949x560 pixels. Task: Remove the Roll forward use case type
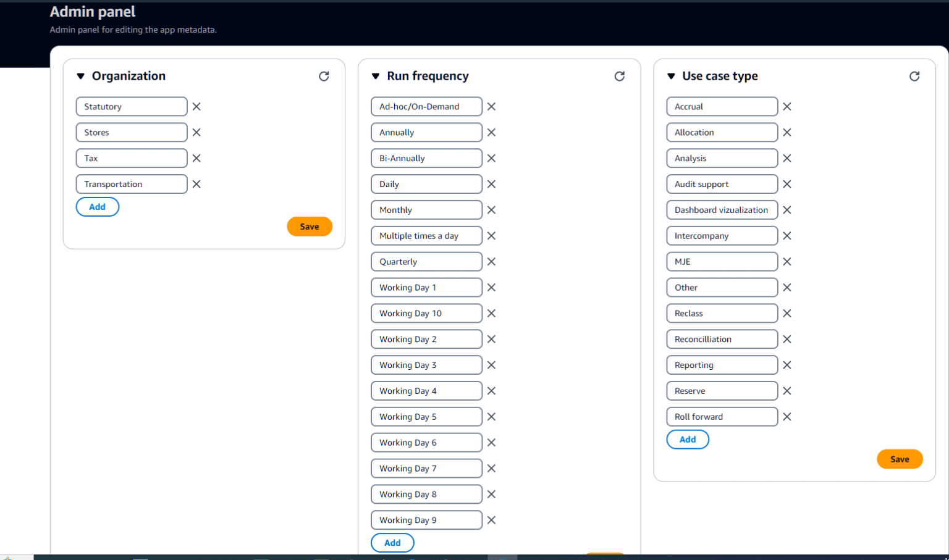(x=787, y=416)
